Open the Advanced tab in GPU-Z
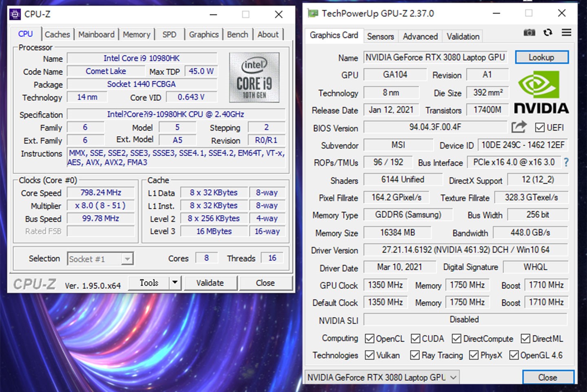587x392 pixels. coord(420,37)
